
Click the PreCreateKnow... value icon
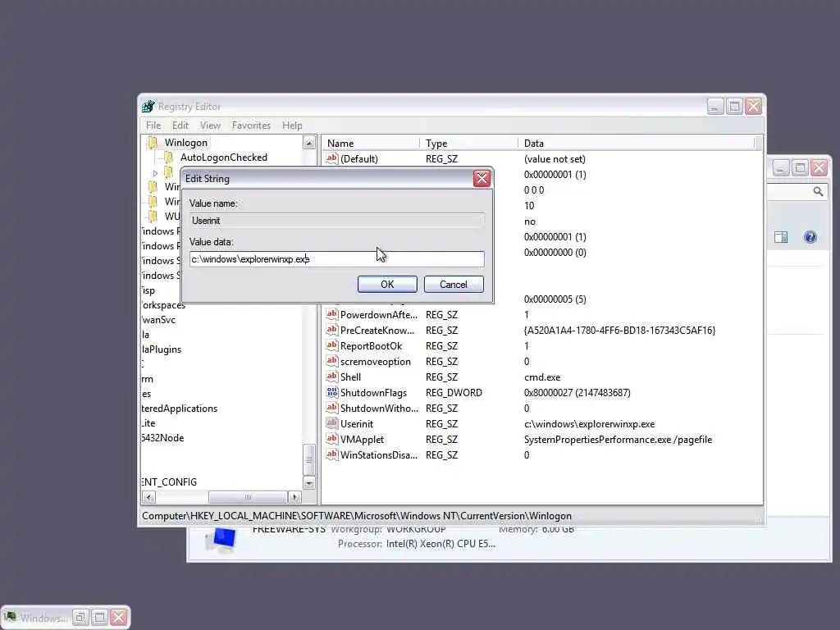tap(332, 330)
